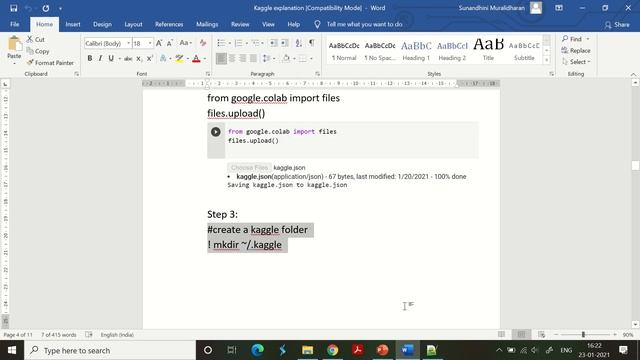The height and width of the screenshot is (360, 640).
Task: Decrease font size with Shrink Font
Action: (x=170, y=43)
